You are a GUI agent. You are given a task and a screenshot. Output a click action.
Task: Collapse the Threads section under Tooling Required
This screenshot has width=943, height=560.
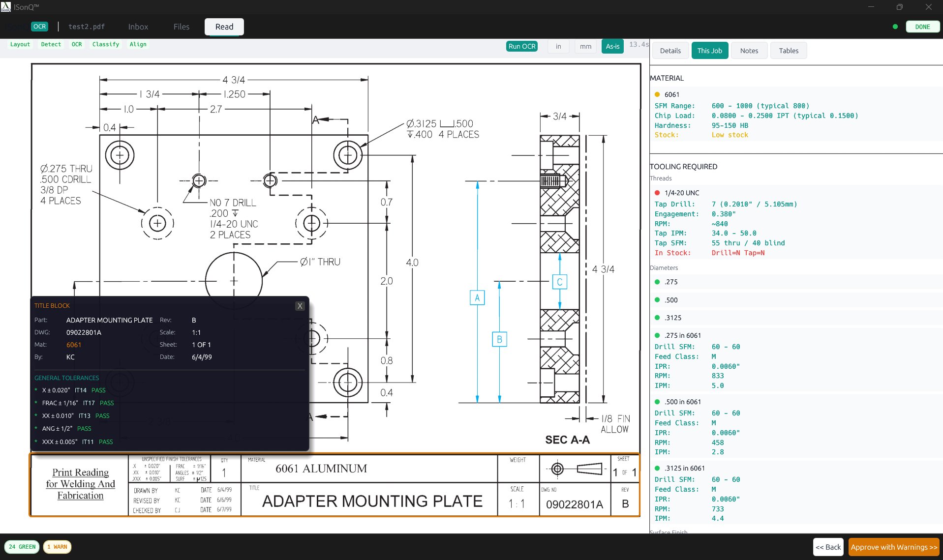click(661, 178)
